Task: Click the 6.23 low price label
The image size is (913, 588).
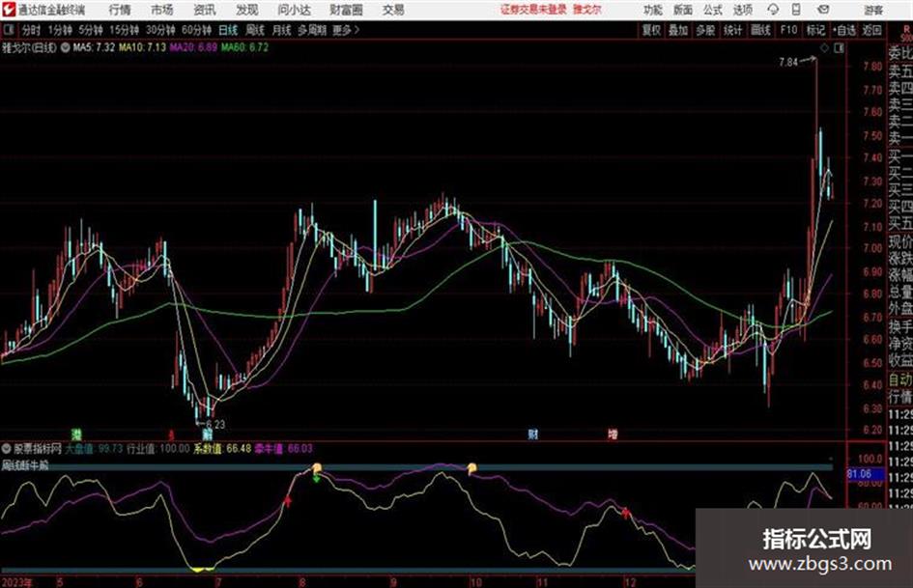Action: tap(214, 425)
